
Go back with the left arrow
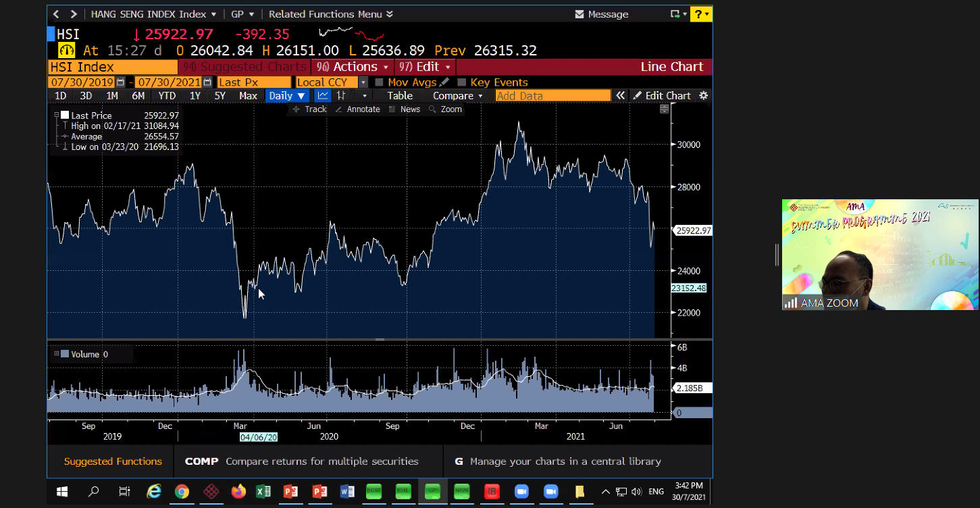(56, 14)
